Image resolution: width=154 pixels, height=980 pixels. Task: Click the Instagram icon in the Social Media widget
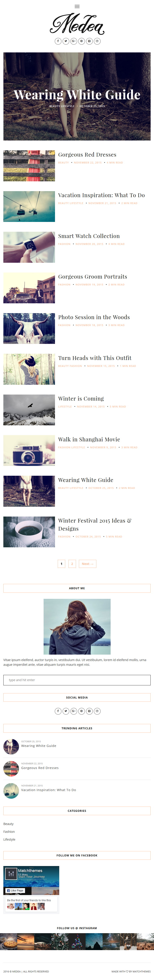coord(97,711)
